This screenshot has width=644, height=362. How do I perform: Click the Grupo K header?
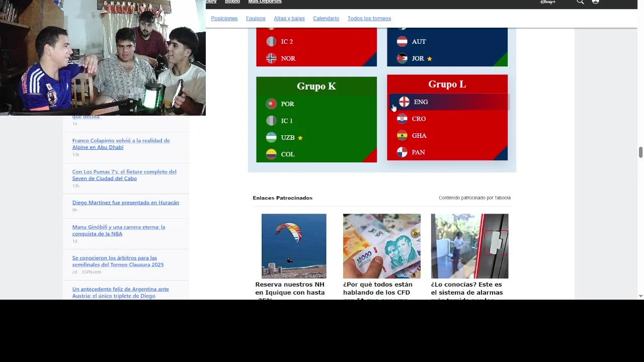[x=316, y=86]
